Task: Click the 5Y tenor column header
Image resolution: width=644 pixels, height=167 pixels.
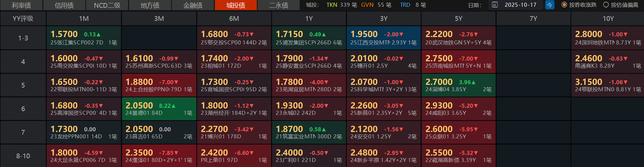Action: 459,19
